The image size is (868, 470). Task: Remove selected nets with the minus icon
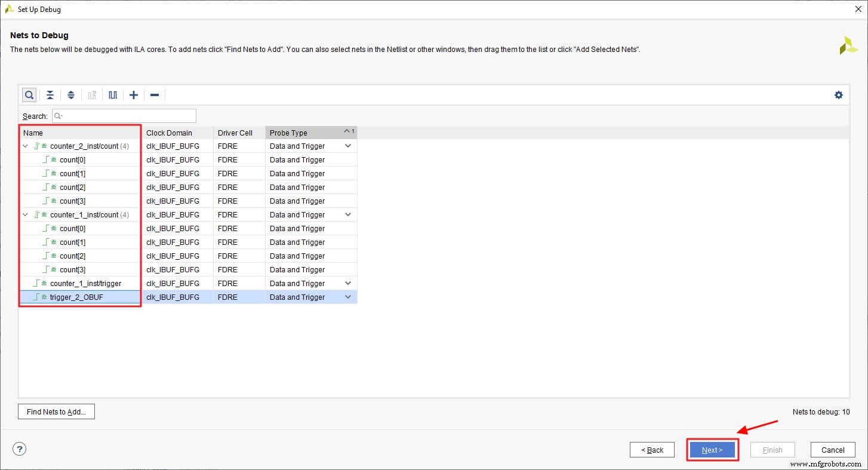[154, 94]
